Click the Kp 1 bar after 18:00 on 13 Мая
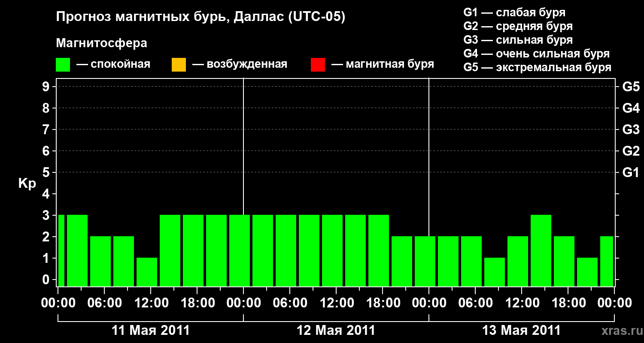644x343 pixels. [587, 272]
